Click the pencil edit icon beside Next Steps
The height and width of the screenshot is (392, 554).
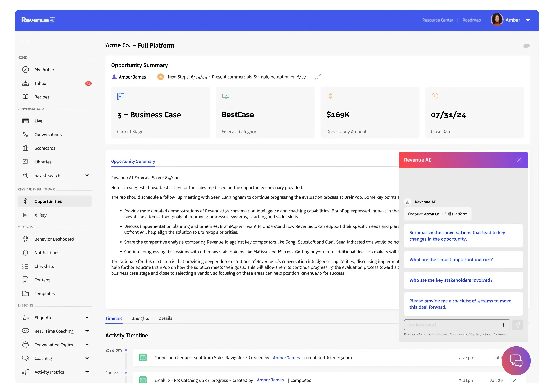point(318,77)
